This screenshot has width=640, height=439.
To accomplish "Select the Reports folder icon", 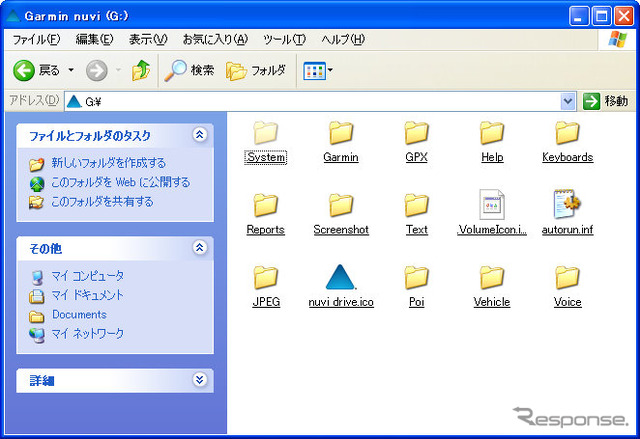I will 265,205.
